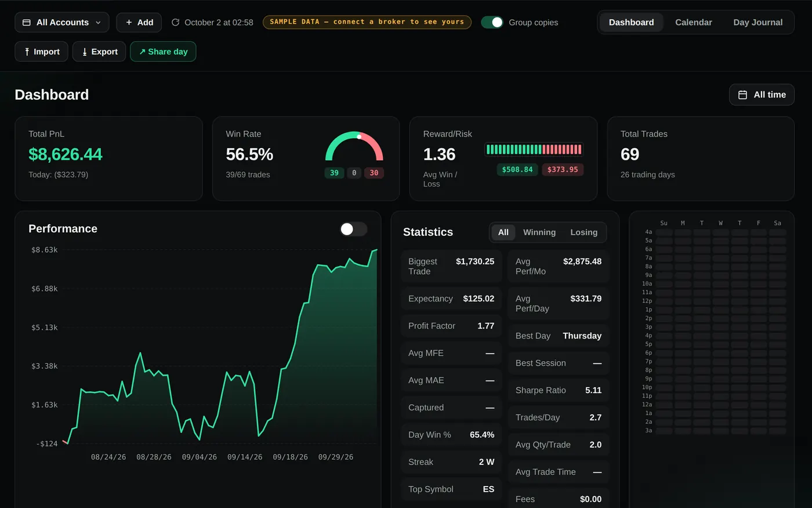This screenshot has width=812, height=508.
Task: Click the Biggest Trade $1,730.25 stat
Action: (x=451, y=266)
